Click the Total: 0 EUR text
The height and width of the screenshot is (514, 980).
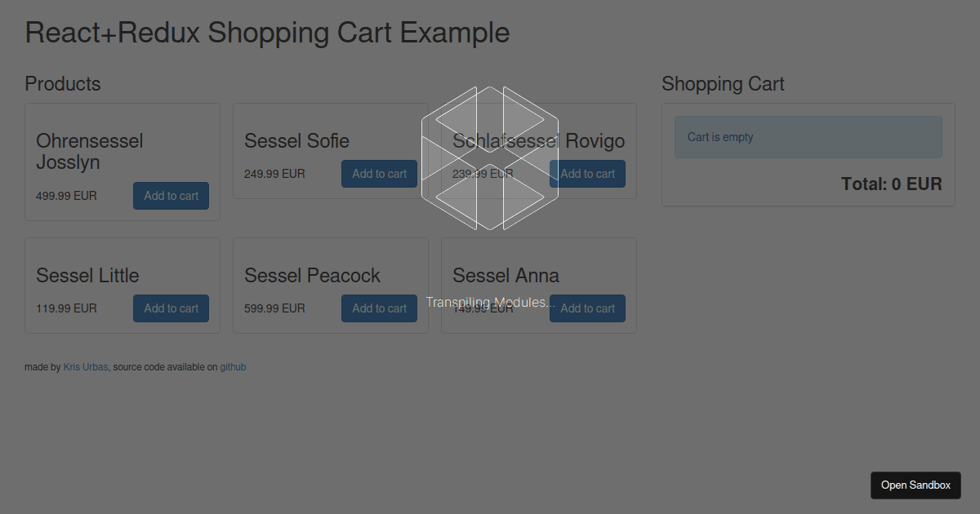(892, 184)
